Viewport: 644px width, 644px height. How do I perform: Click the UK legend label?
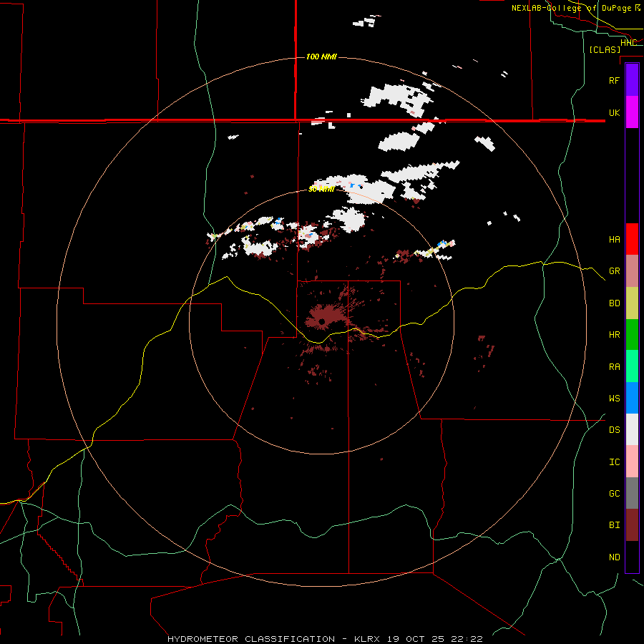point(614,112)
